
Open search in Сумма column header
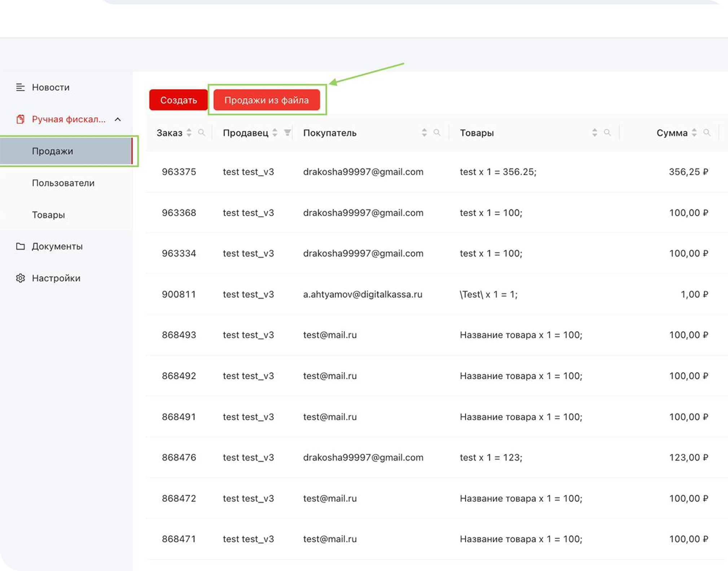[707, 133]
